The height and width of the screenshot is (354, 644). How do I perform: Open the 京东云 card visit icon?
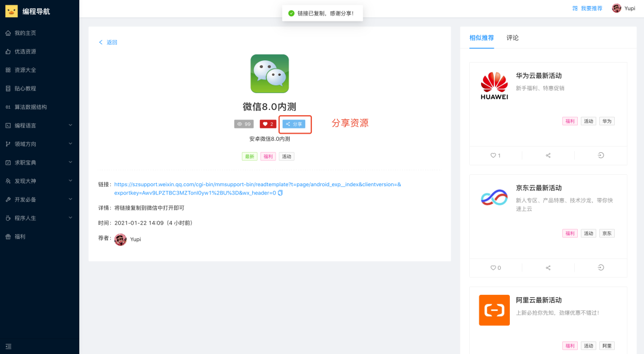point(600,267)
